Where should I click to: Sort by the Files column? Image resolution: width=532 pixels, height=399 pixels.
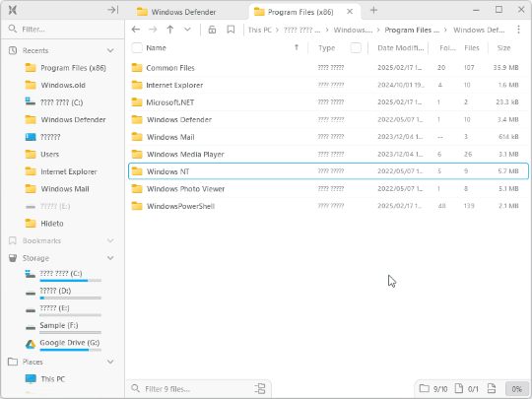472,48
